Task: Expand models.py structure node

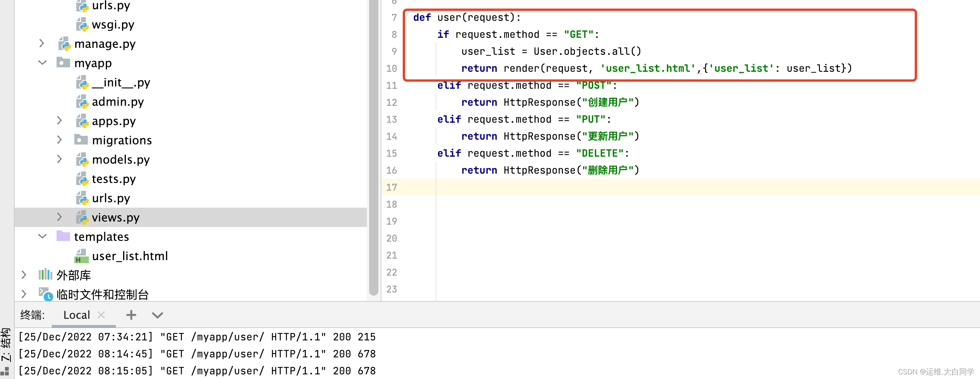Action: click(59, 159)
